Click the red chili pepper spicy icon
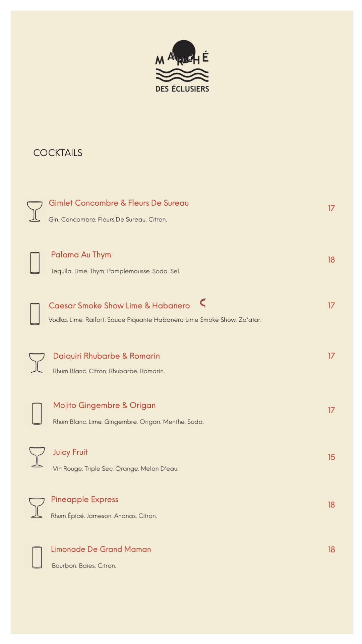This screenshot has width=362, height=644. tap(203, 303)
